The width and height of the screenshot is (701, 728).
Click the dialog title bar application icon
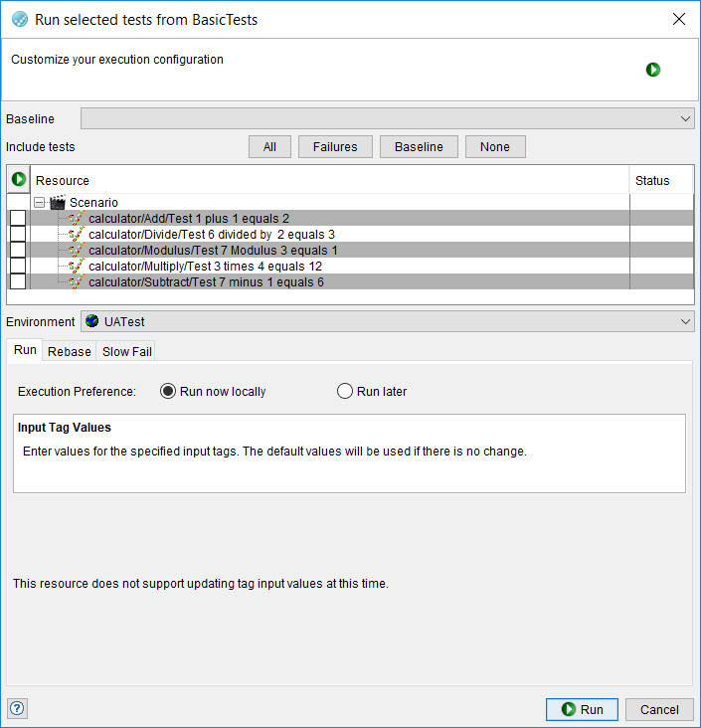[x=20, y=20]
